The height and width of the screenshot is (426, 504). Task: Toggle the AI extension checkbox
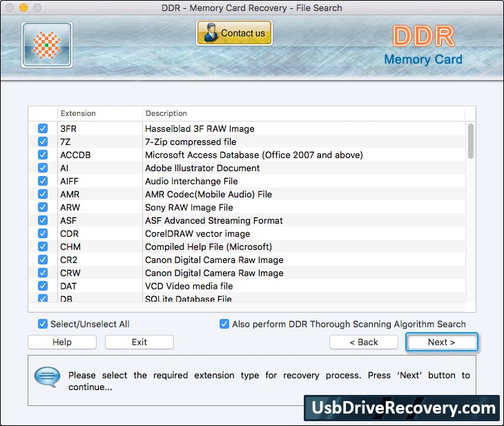click(43, 168)
